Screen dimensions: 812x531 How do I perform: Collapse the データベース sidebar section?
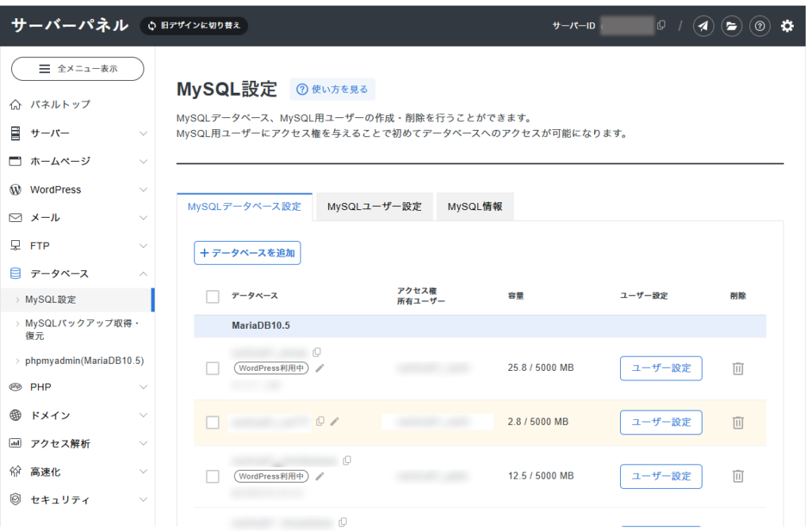[78, 273]
